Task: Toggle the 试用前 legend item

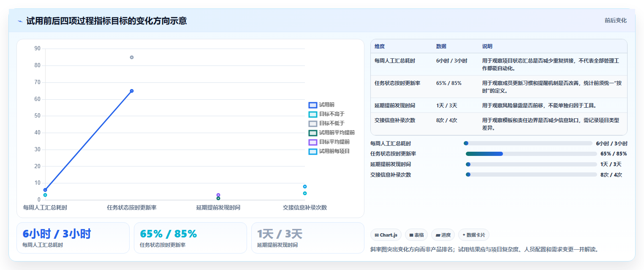Action: [322, 105]
